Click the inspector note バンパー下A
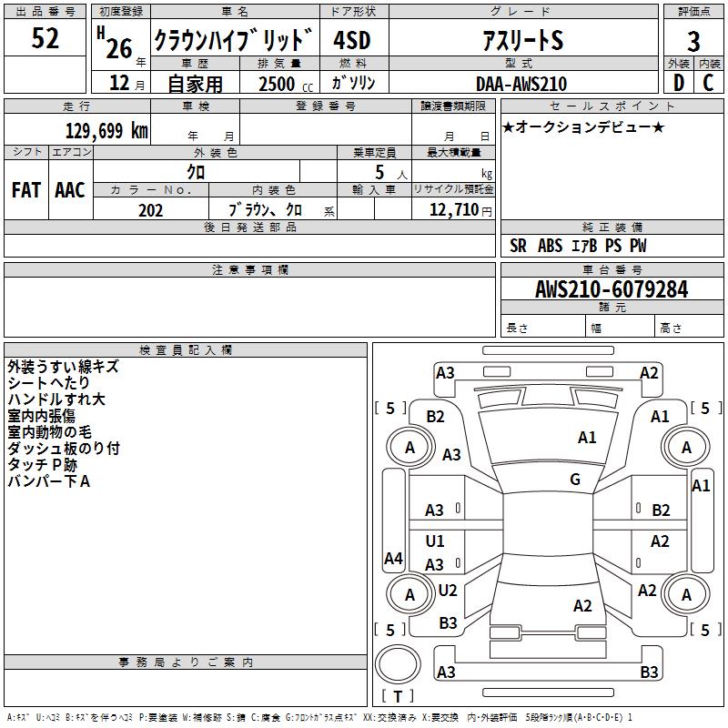This screenshot has height=728, width=728. tap(48, 481)
